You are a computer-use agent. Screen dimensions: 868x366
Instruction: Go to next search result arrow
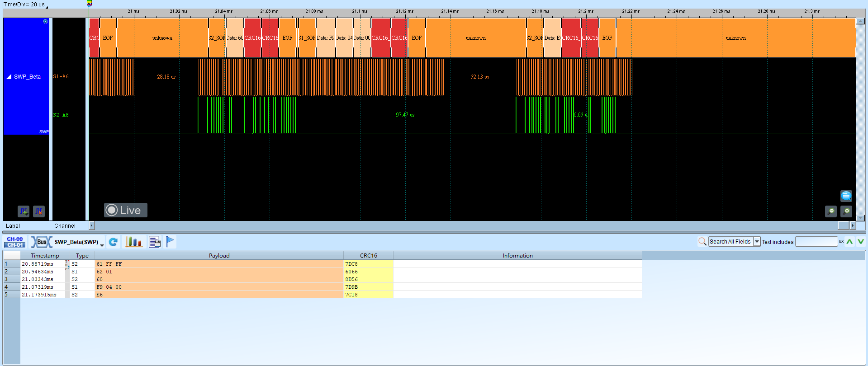861,242
